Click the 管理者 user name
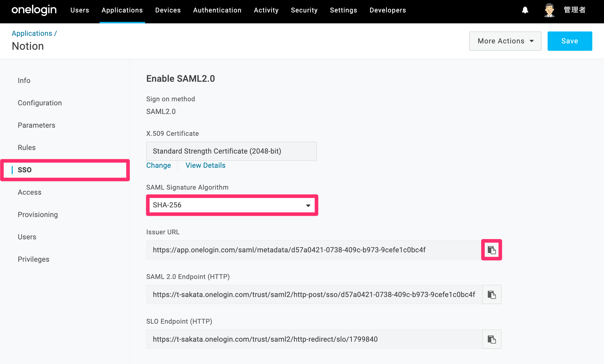 pyautogui.click(x=575, y=10)
